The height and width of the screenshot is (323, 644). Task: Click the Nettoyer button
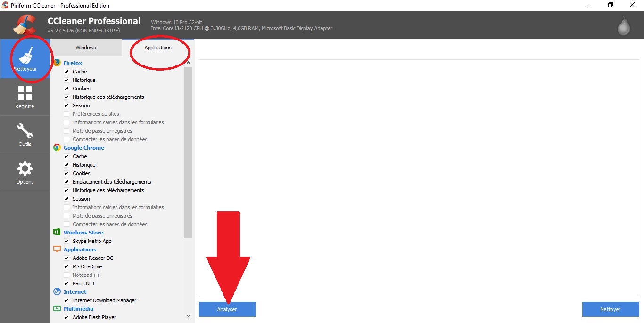tap(610, 309)
